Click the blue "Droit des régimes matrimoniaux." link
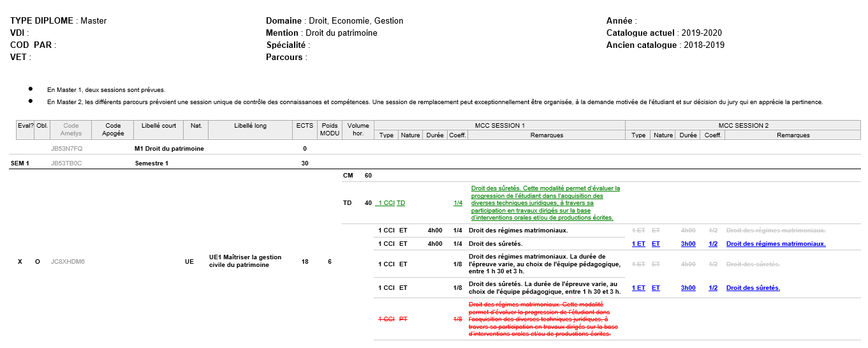 [776, 244]
